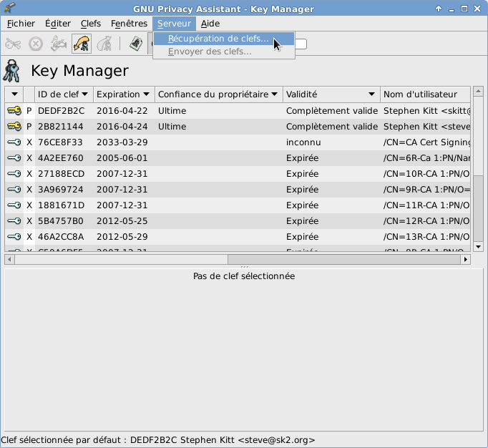Choose Récupération de clefs from Serveur menu
Image resolution: width=488 pixels, height=448 pixels.
point(218,39)
